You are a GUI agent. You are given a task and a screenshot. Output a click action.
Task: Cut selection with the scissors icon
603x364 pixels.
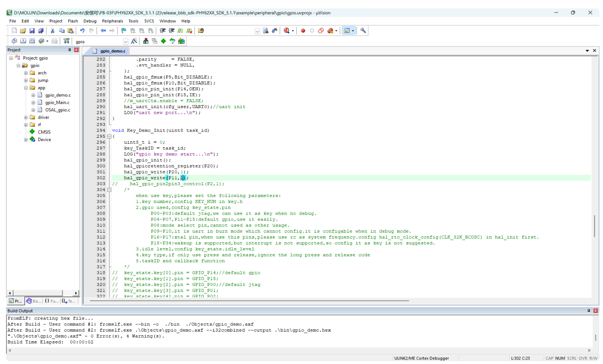[53, 30]
